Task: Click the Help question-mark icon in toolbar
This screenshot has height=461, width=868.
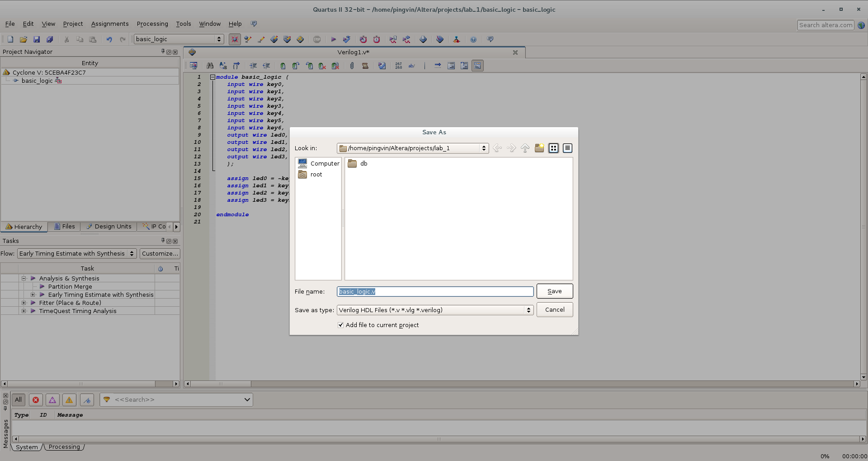Action: coord(473,39)
